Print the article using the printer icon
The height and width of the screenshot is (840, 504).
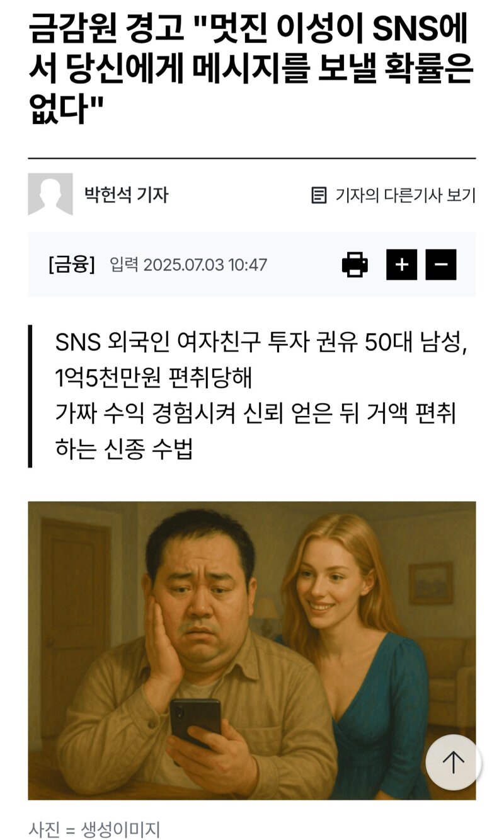tap(355, 264)
